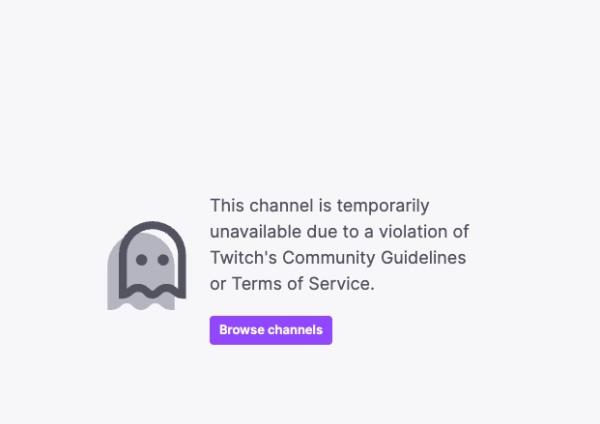
Task: Click the ghost's wavy bottom edge
Action: point(152,292)
